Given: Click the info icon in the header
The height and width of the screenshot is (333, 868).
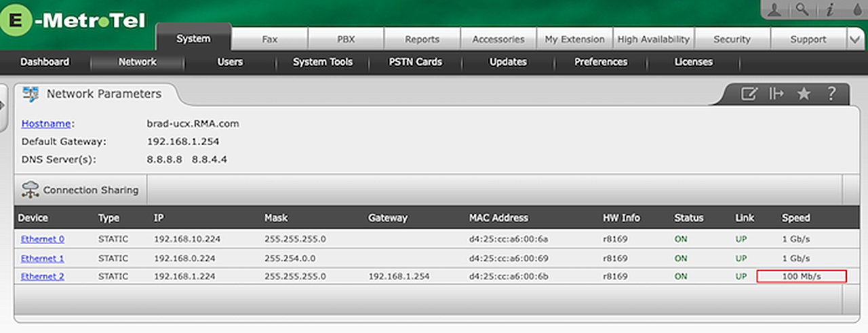Looking at the screenshot, I should (x=829, y=9).
